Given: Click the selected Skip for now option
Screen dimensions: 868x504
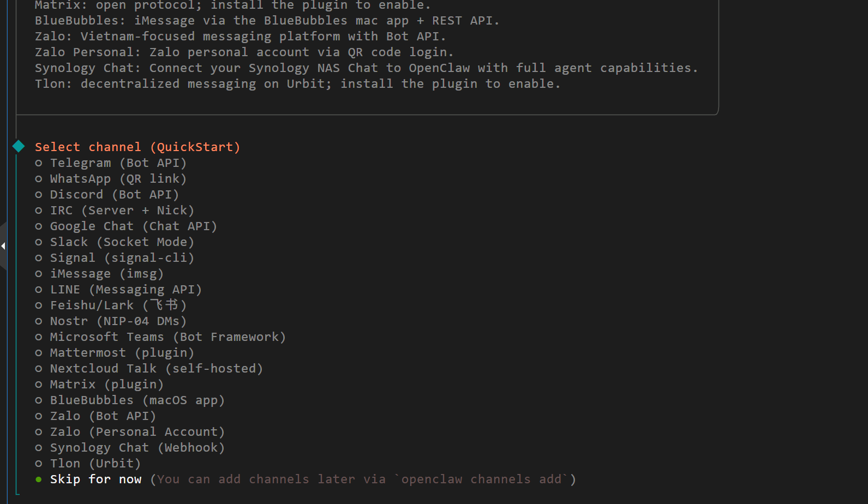Looking at the screenshot, I should pos(95,479).
